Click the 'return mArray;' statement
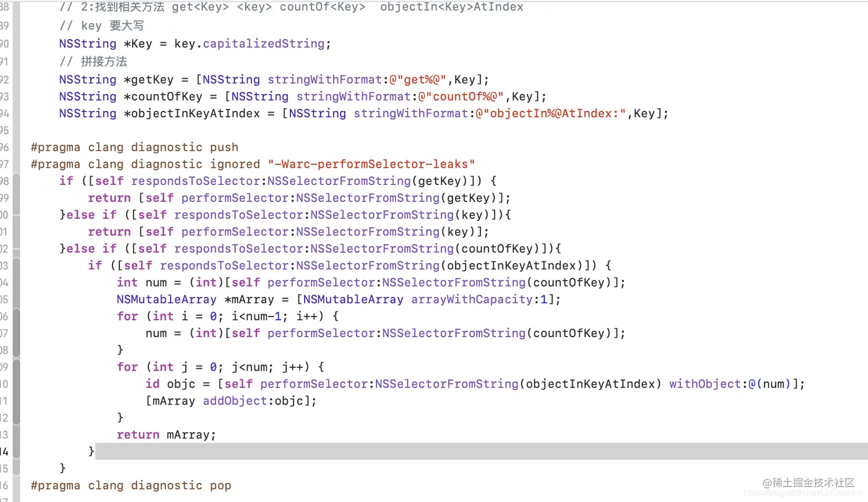The image size is (868, 502). tap(166, 435)
